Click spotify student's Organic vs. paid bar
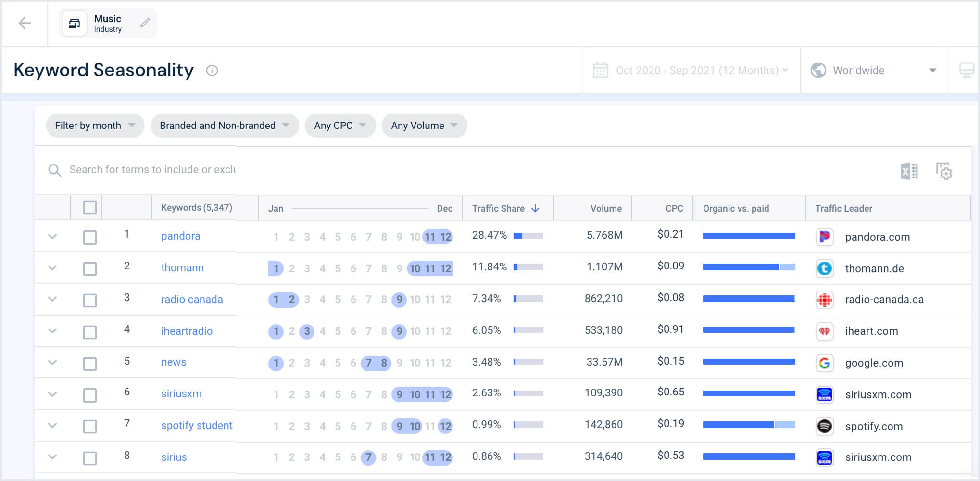This screenshot has width=980, height=481. [x=749, y=425]
